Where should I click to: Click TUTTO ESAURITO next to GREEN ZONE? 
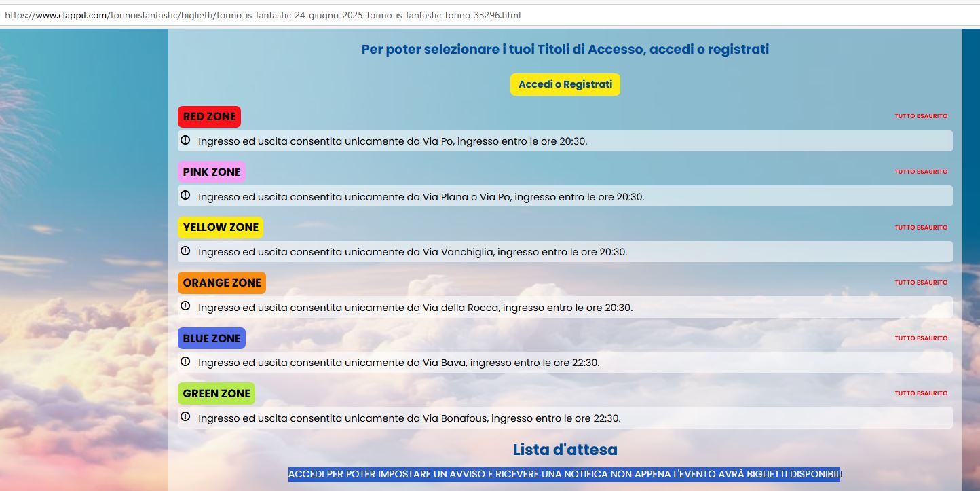(921, 393)
